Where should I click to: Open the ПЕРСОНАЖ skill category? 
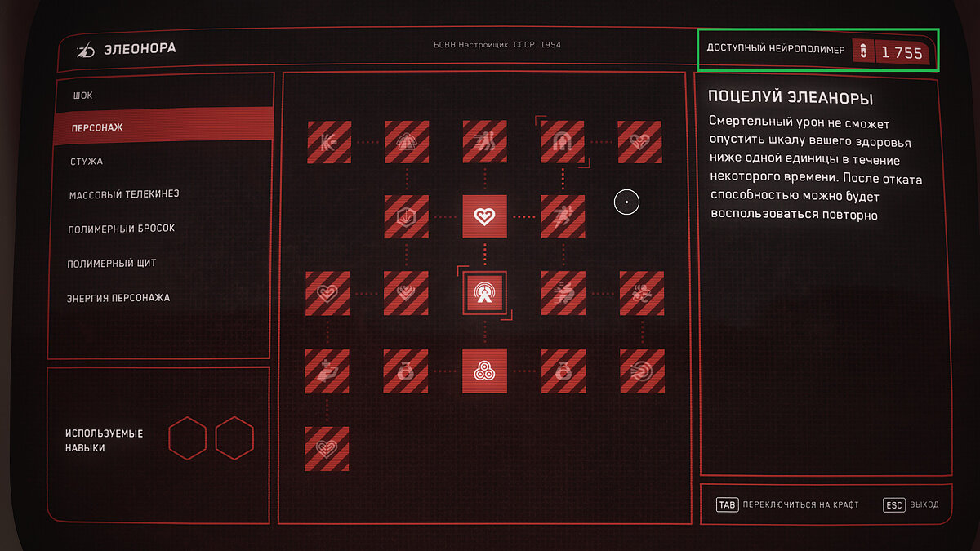(163, 127)
